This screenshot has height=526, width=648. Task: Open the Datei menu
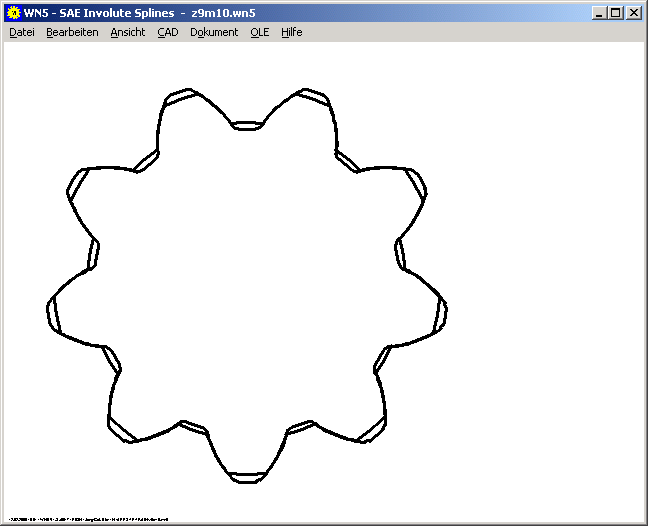pyautogui.click(x=22, y=32)
